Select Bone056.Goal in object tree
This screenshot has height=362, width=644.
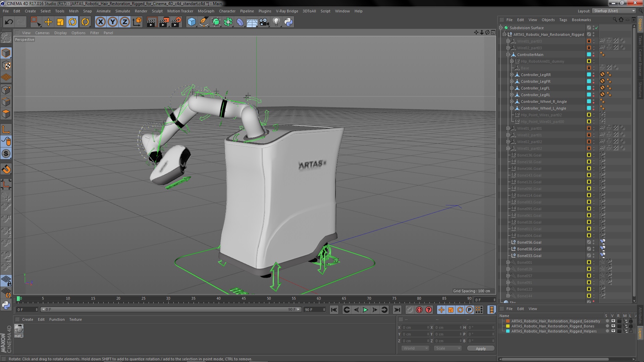pos(529,242)
